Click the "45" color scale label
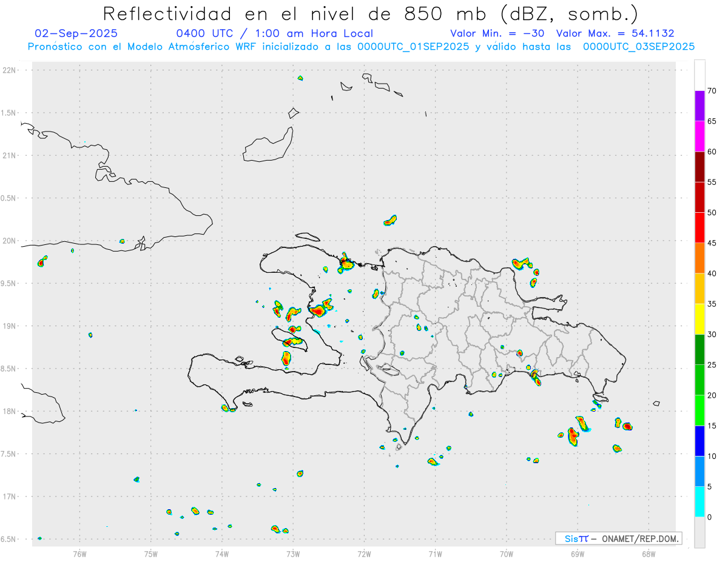Image resolution: width=728 pixels, height=562 pixels. pyautogui.click(x=712, y=243)
